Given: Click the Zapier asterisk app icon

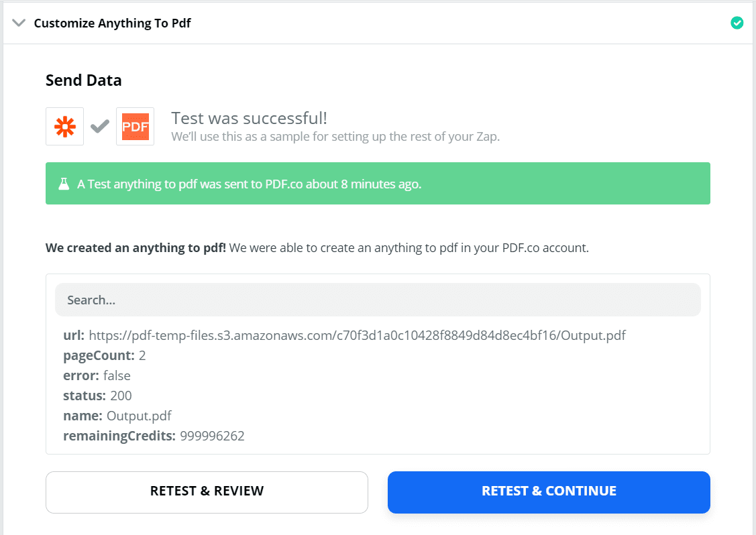Looking at the screenshot, I should (64, 126).
